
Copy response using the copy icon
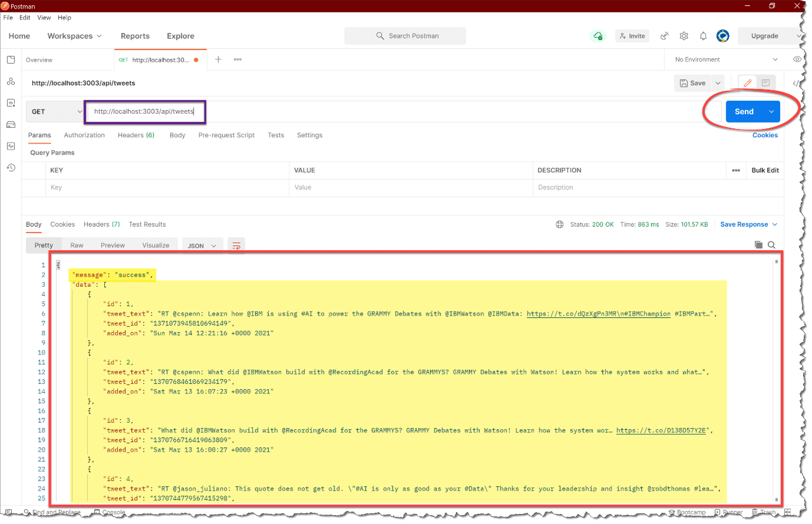(758, 245)
